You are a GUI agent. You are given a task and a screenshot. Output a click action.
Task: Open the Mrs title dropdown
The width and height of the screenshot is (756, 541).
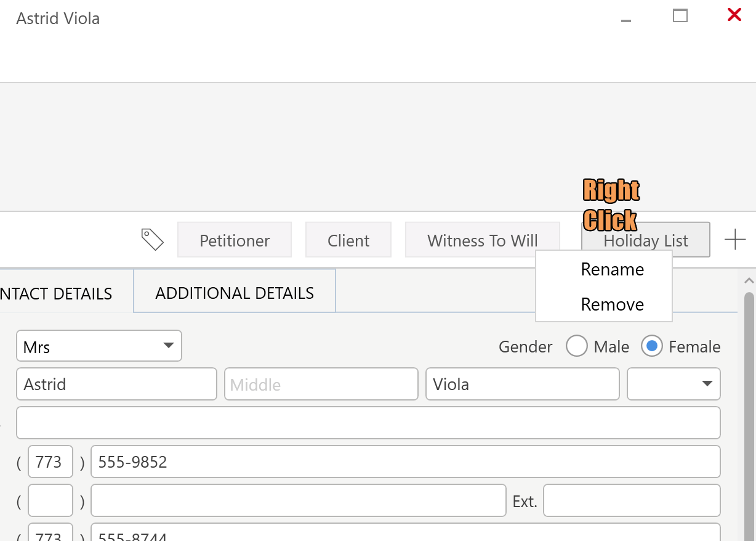click(99, 346)
